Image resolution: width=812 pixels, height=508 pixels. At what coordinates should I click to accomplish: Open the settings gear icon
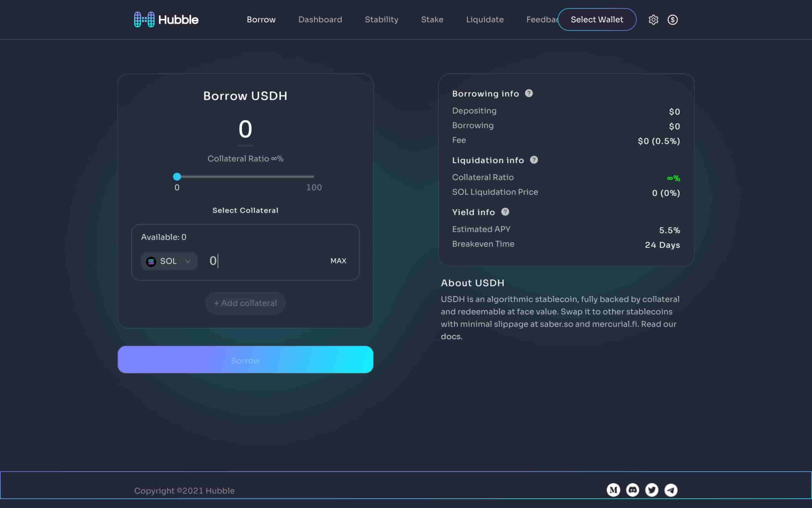click(653, 19)
